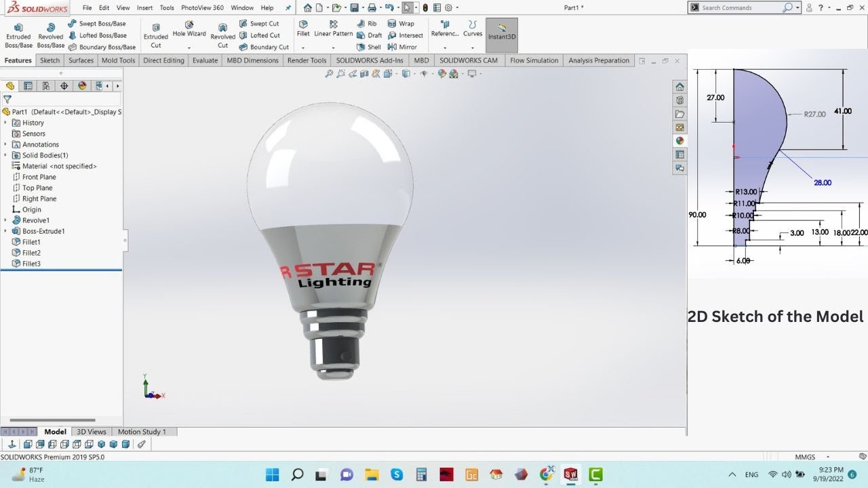The width and height of the screenshot is (868, 488).
Task: Expand the Boss-Extrude1 feature
Action: pos(5,231)
